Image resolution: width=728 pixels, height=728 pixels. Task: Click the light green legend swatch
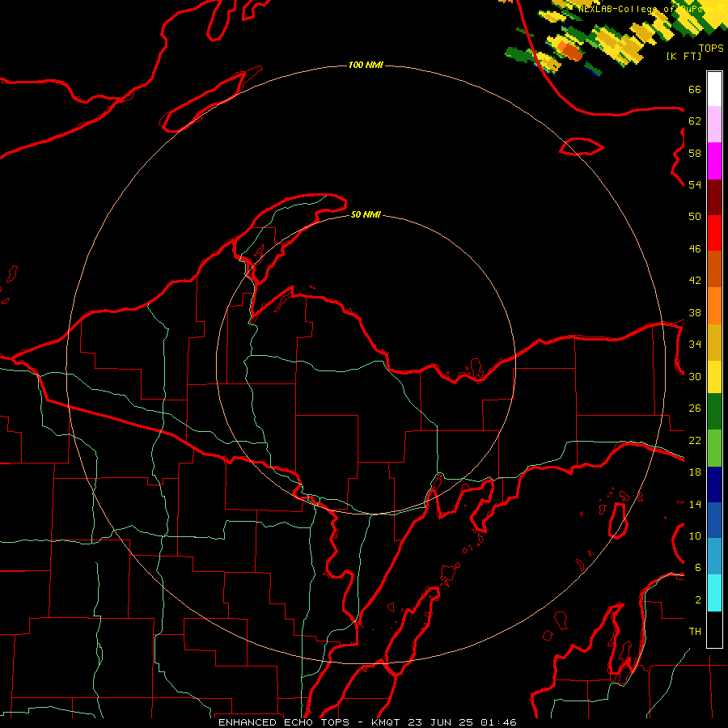[714, 448]
